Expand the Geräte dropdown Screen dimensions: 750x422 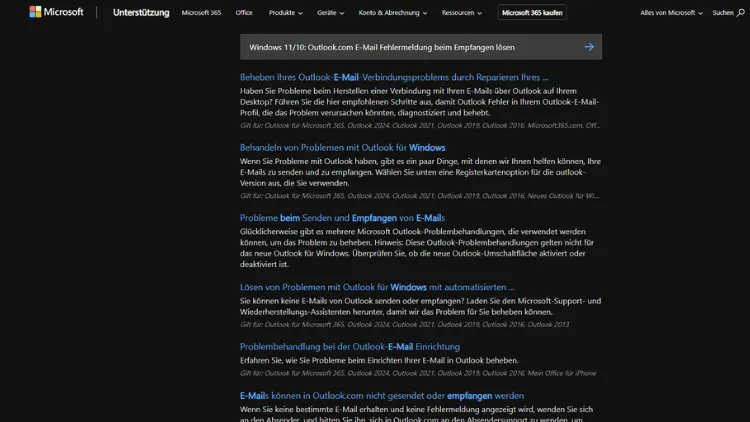pyautogui.click(x=331, y=13)
